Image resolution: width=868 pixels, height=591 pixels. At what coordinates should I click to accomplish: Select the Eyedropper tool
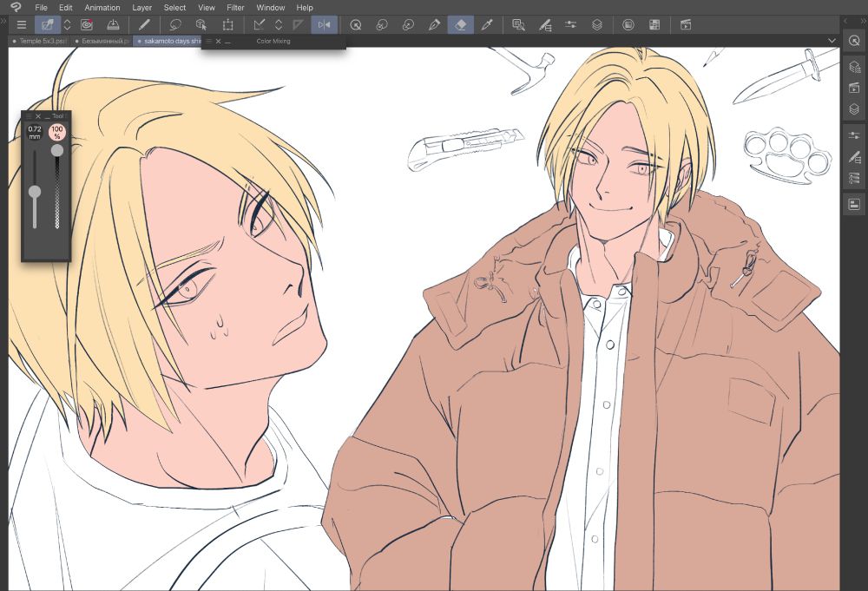pyautogui.click(x=487, y=25)
